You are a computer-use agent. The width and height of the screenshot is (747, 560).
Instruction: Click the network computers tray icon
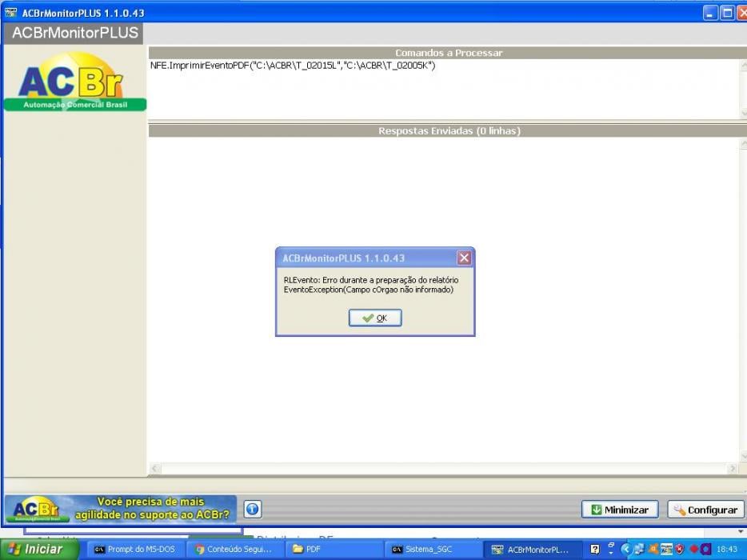(639, 549)
